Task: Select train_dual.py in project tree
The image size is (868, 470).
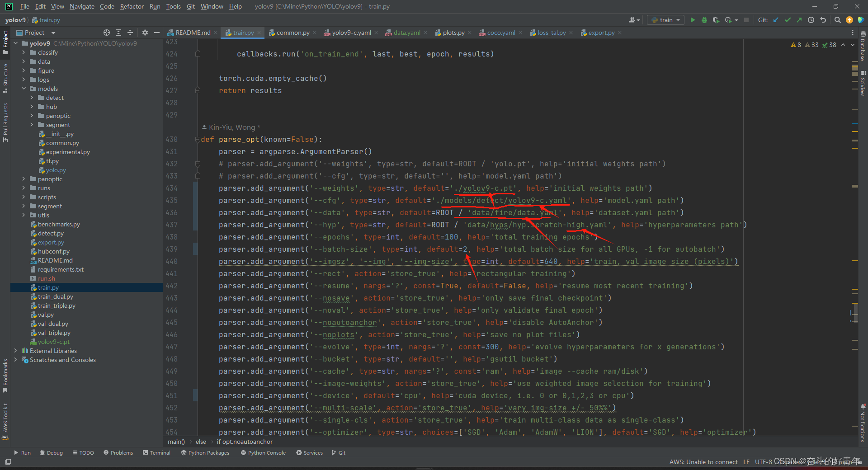Action: click(55, 296)
